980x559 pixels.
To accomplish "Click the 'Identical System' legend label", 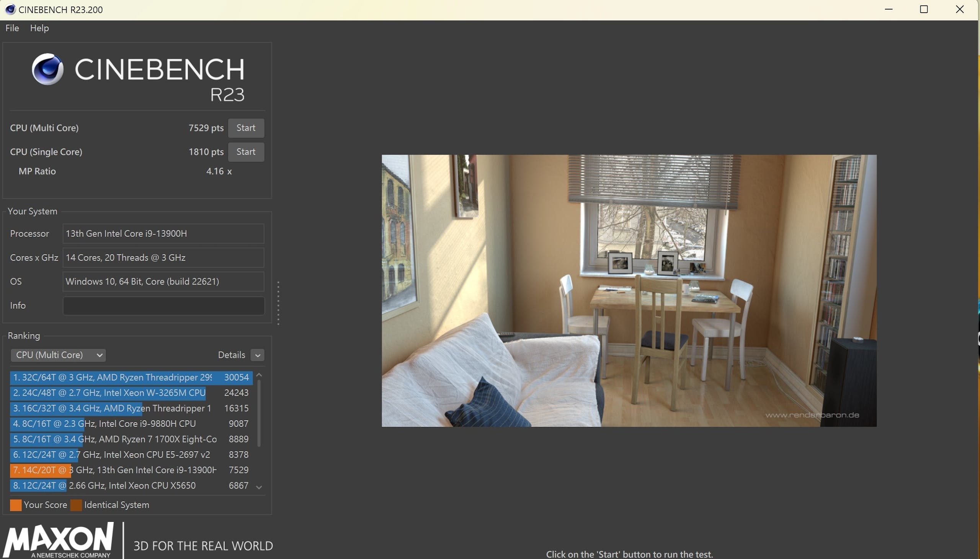I will [117, 505].
